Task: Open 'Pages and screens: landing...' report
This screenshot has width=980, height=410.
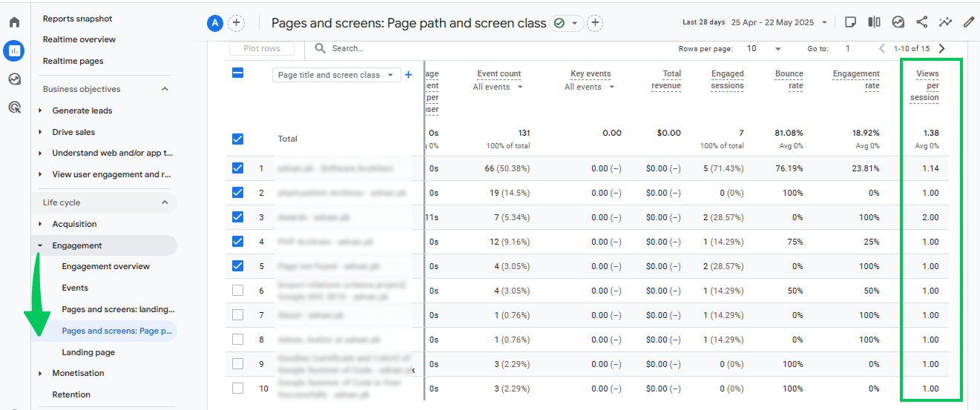Action: coord(118,309)
